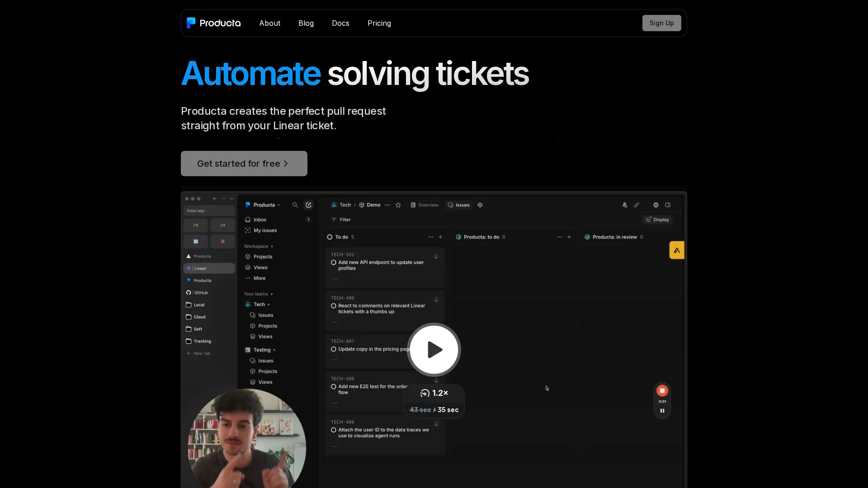The height and width of the screenshot is (488, 868).
Task: Click the Tech breadcrumb
Action: [341, 205]
